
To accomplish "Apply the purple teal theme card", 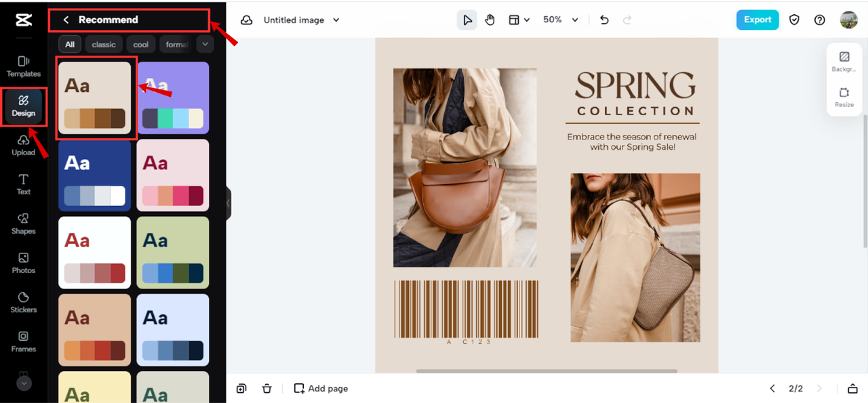I will (x=173, y=98).
